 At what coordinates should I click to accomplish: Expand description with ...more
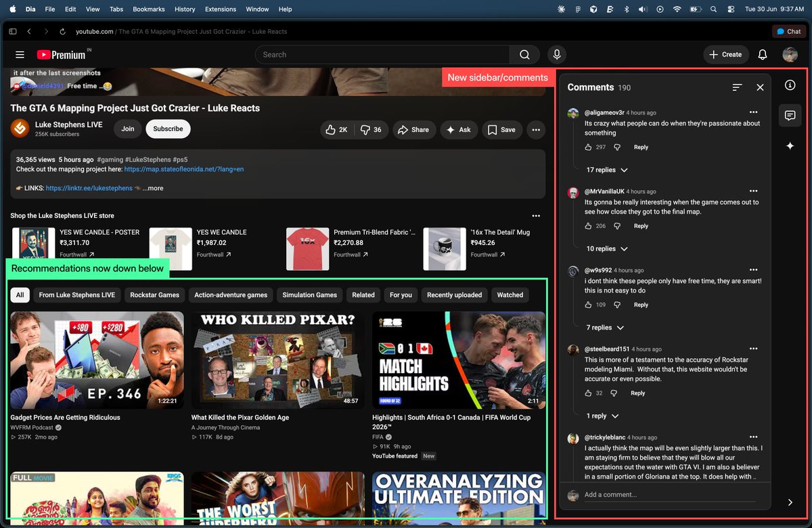[152, 188]
